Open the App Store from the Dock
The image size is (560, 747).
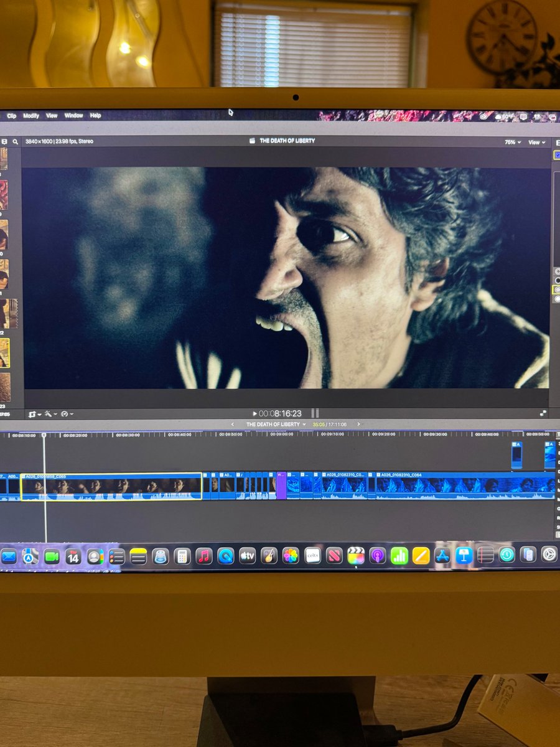pyautogui.click(x=442, y=555)
